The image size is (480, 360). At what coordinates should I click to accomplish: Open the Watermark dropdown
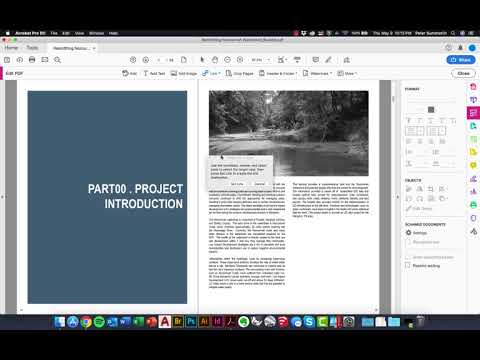(317, 73)
